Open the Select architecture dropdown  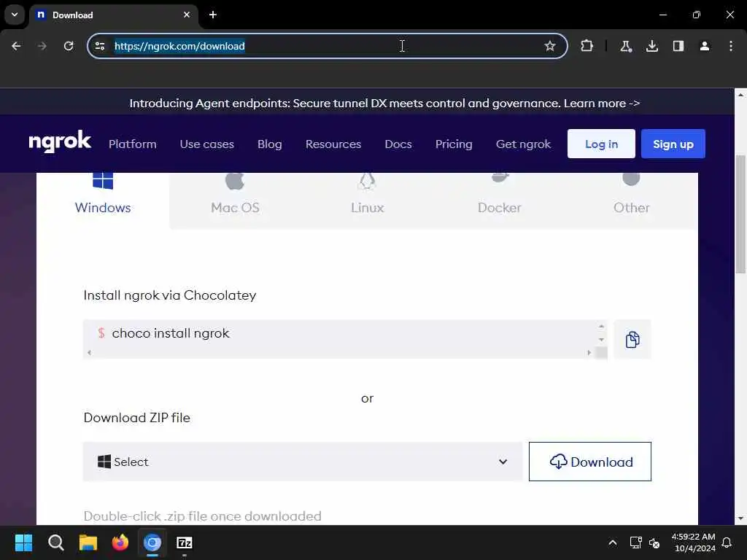(x=303, y=462)
